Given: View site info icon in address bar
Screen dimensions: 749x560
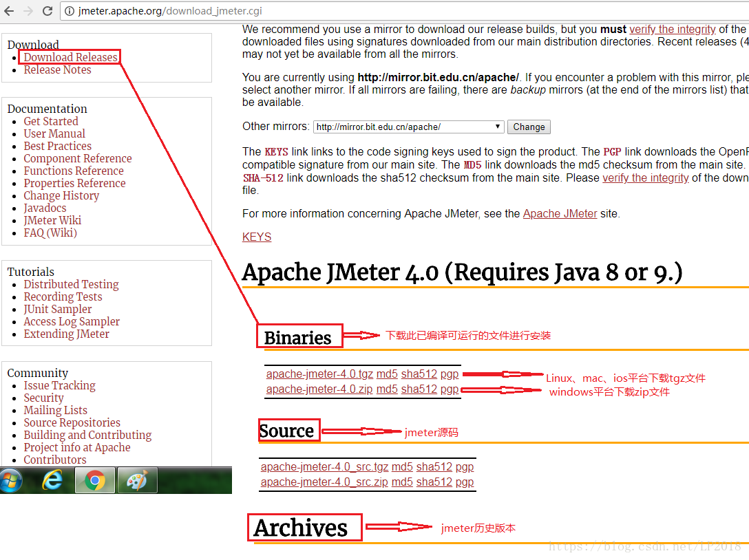Looking at the screenshot, I should (x=70, y=11).
